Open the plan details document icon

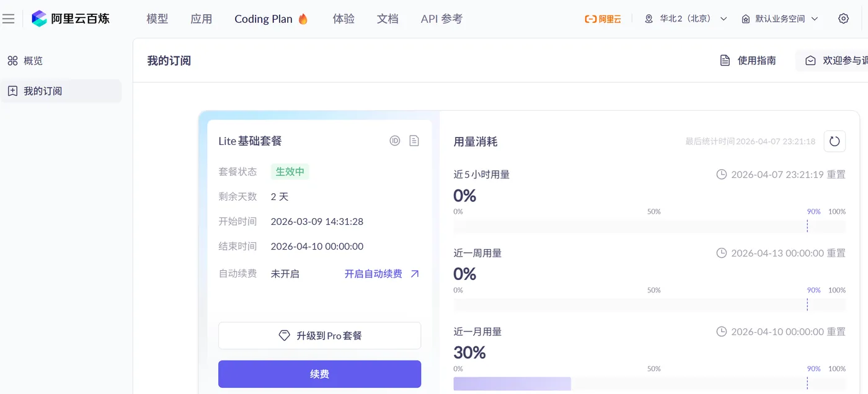[x=414, y=141]
